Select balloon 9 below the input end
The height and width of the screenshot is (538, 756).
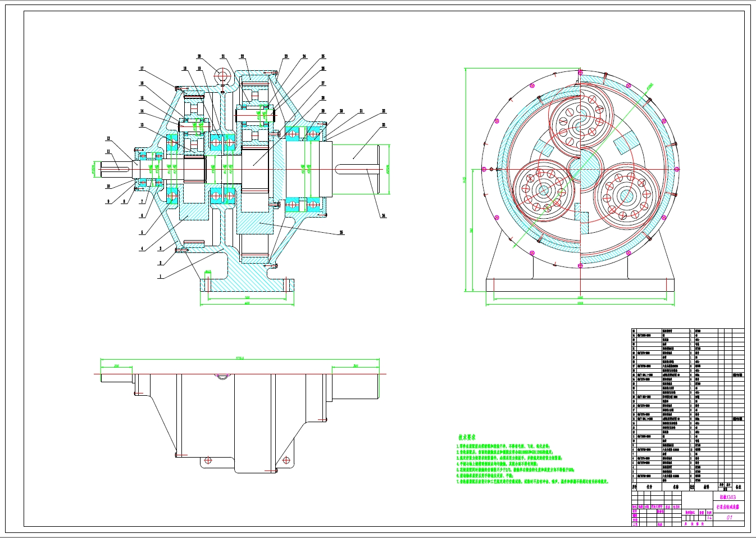(x=108, y=200)
